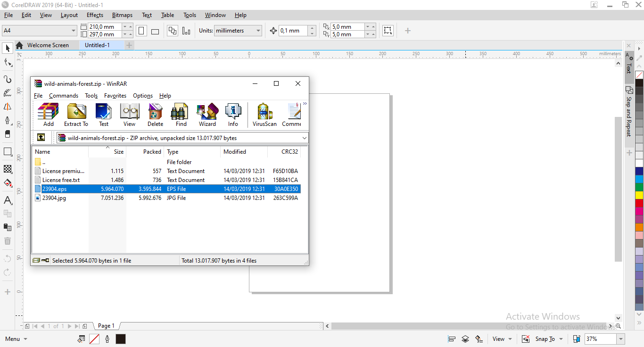The width and height of the screenshot is (644, 347).
Task: Click the nudge distance 0,1 mm field
Action: click(293, 31)
